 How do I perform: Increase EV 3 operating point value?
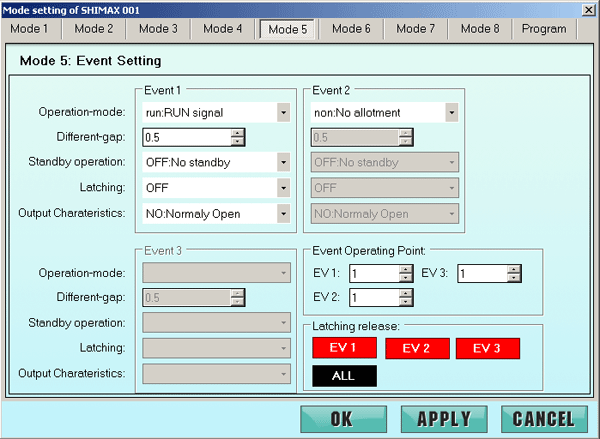tap(513, 268)
